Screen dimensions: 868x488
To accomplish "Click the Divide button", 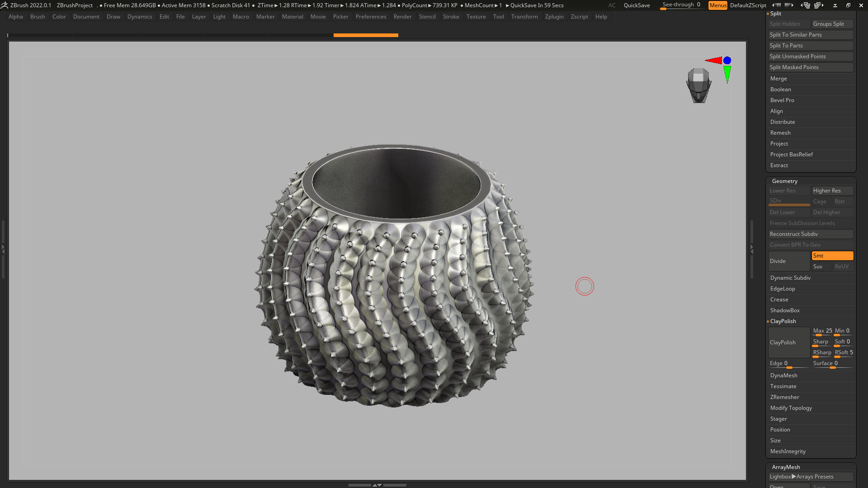I will [789, 261].
